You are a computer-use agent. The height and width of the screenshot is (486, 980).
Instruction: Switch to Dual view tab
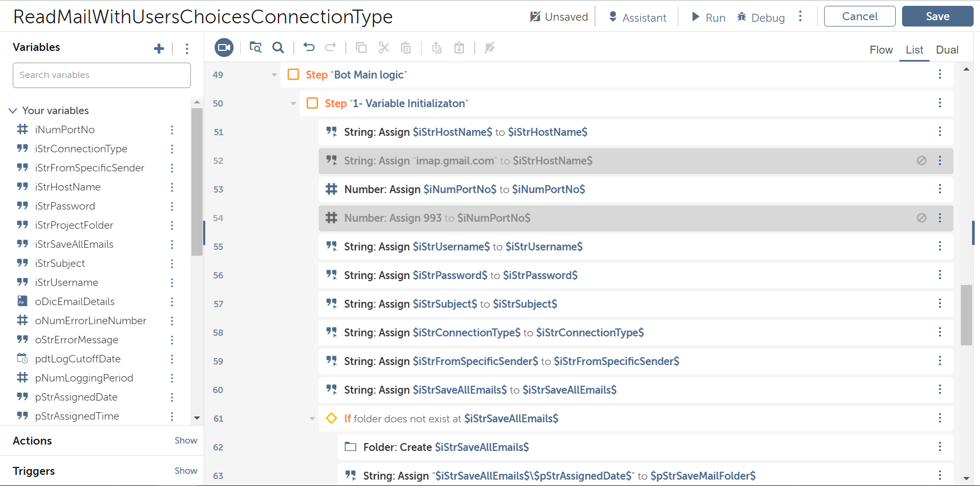coord(947,50)
